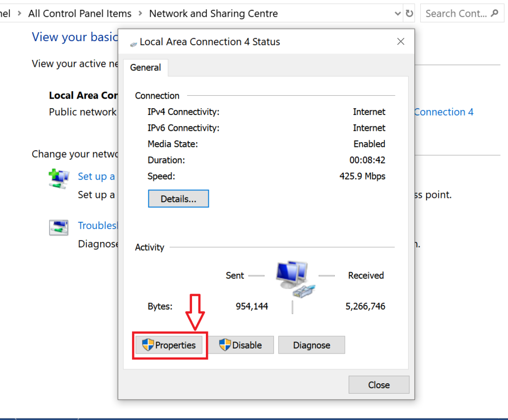Open the Details dialog

click(x=178, y=198)
